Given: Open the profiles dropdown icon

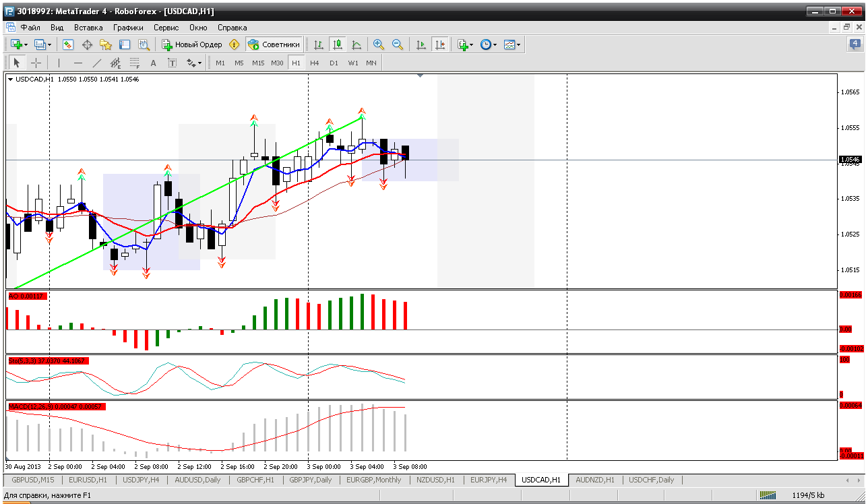Looking at the screenshot, I should tap(42, 44).
